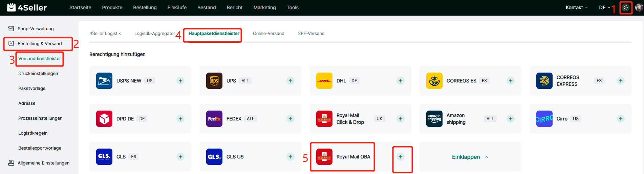Collapse Bestellung & Versand sidebar section
Viewport: 644px width, 174px height.
pyautogui.click(x=39, y=43)
